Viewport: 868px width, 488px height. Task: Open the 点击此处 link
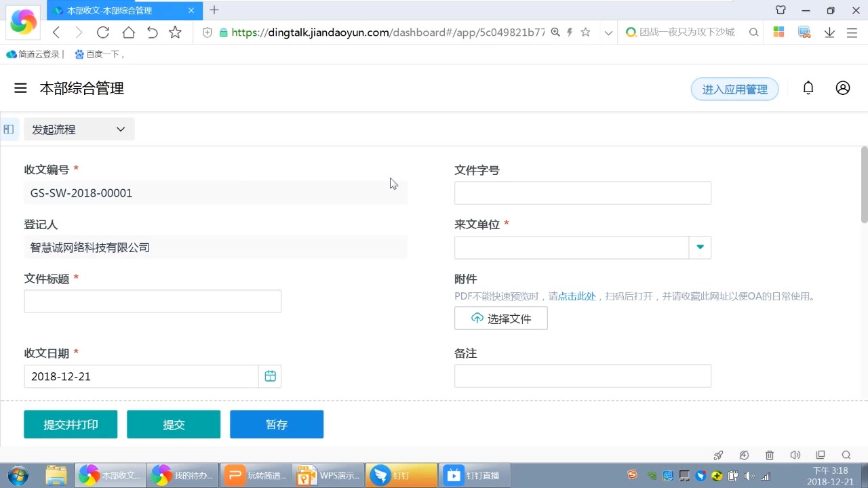[x=576, y=296]
